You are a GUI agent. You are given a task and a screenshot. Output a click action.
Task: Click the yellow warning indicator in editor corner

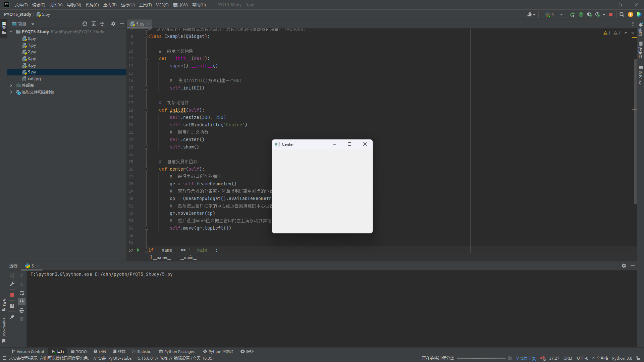point(607,33)
